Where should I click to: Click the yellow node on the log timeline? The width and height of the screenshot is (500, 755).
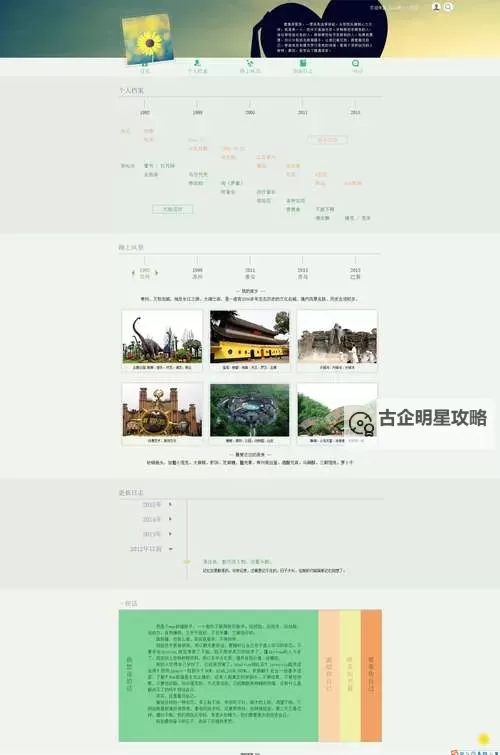click(x=187, y=561)
